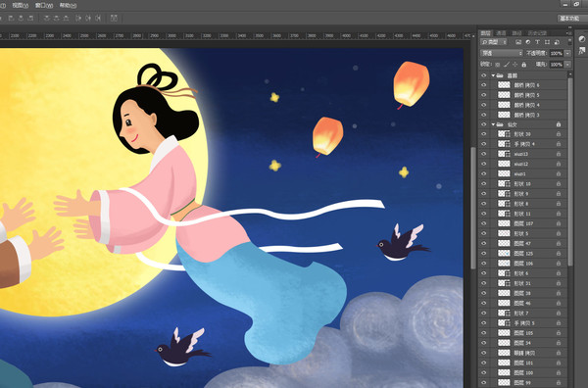Select the 眼睛 拷贝 layer
This screenshot has width=588, height=388.
523,353
